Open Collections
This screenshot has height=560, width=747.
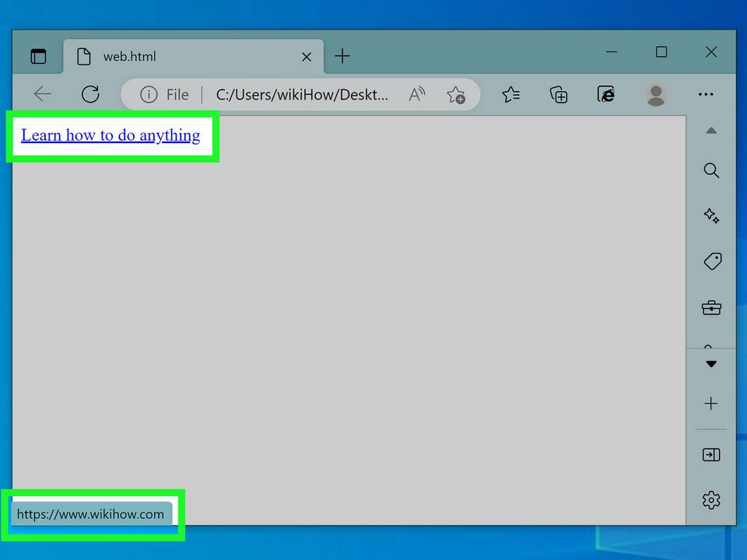[559, 94]
